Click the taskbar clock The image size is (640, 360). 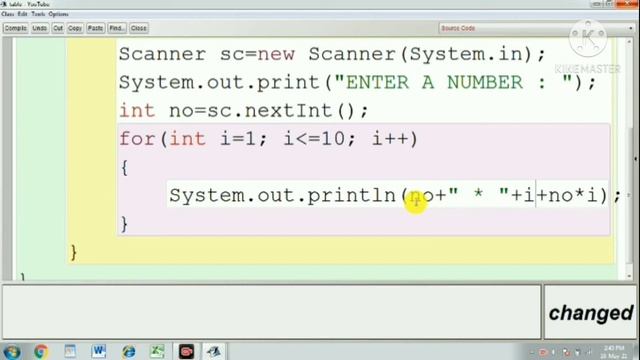coord(614,352)
